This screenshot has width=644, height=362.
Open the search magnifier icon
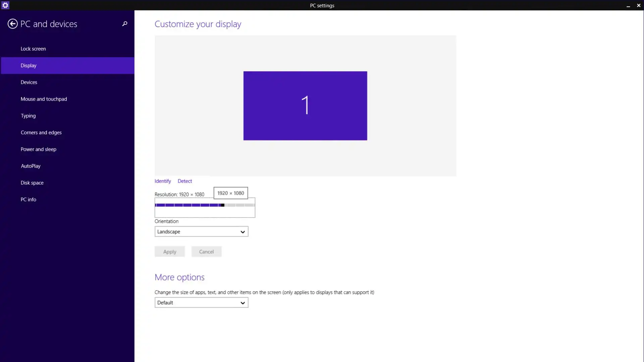coord(125,24)
